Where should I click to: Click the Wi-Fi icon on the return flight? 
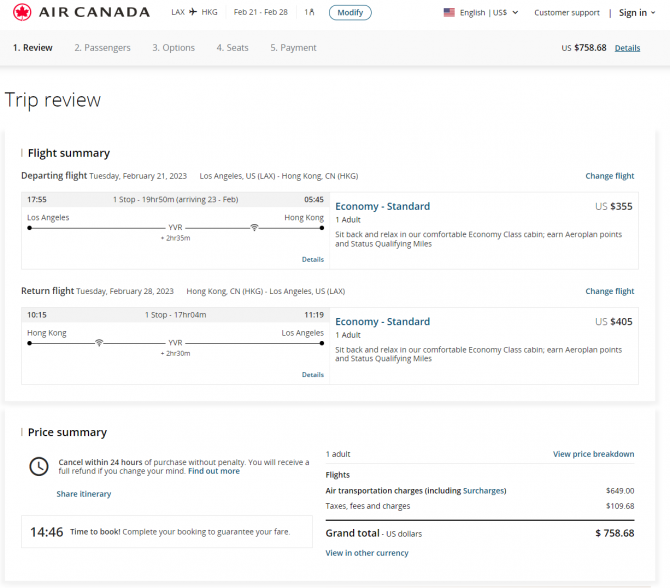click(x=99, y=342)
